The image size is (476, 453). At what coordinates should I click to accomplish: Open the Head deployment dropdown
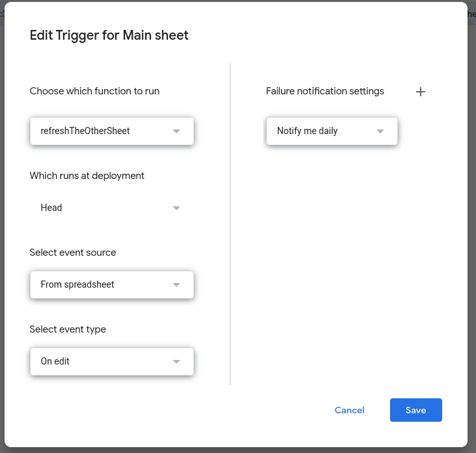point(112,208)
